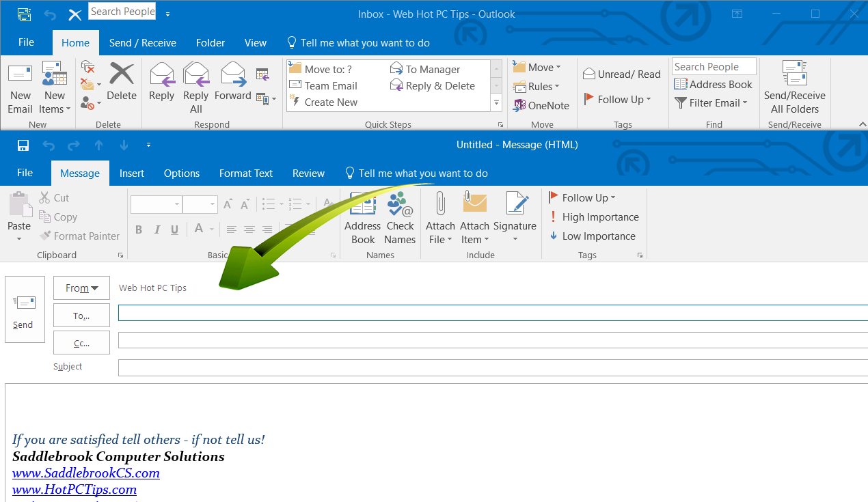The image size is (868, 502).
Task: Toggle numbered list formatting
Action: pos(295,204)
